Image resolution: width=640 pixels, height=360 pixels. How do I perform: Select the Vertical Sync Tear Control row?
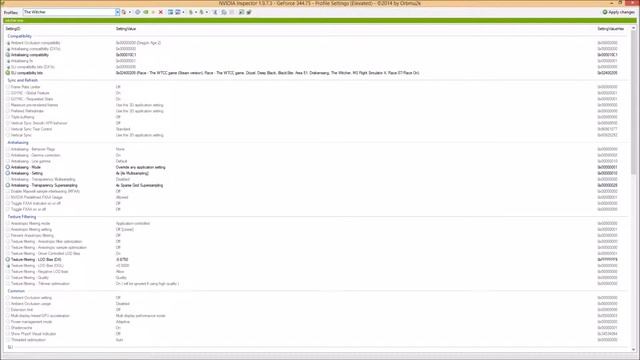click(x=316, y=129)
